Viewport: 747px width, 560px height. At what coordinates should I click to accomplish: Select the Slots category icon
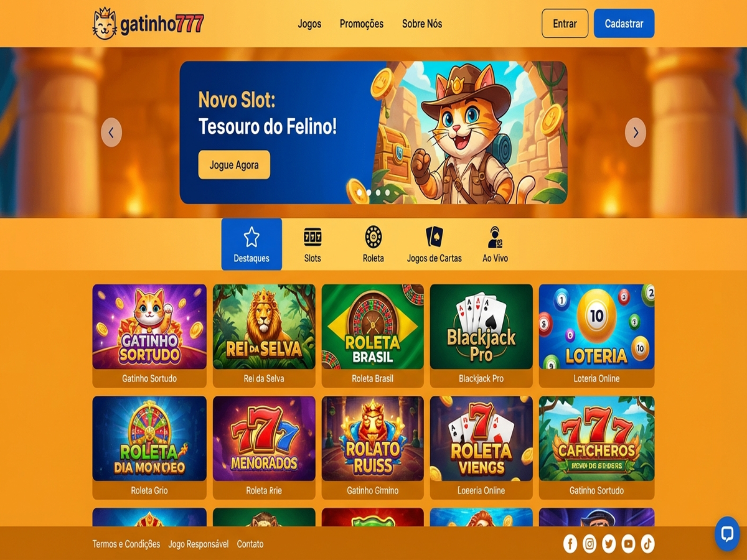coord(312,245)
